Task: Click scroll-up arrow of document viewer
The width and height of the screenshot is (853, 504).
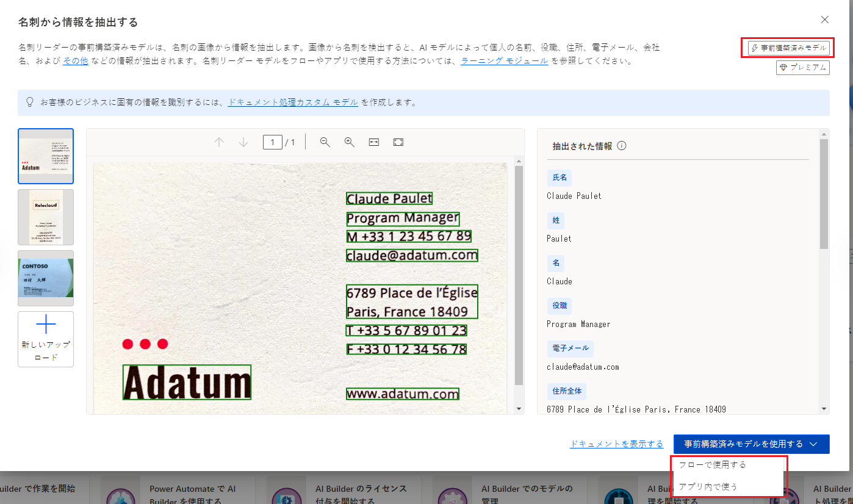Action: [519, 161]
